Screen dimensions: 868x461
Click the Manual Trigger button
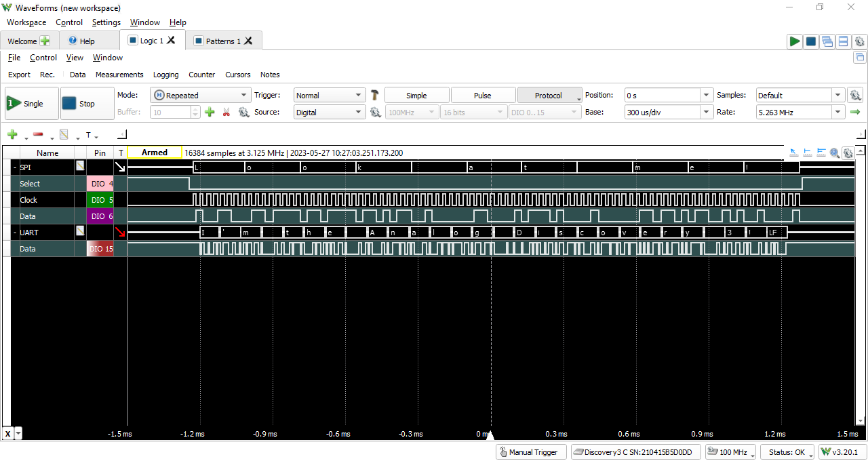click(530, 452)
